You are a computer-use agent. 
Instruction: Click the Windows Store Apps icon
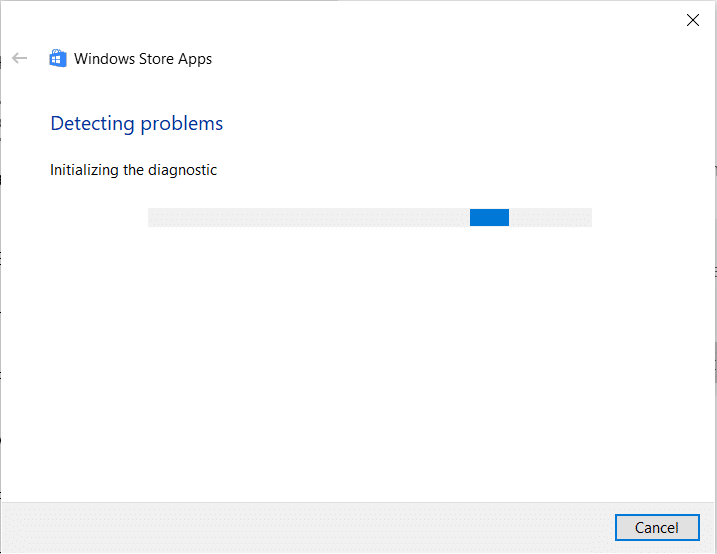coord(58,59)
